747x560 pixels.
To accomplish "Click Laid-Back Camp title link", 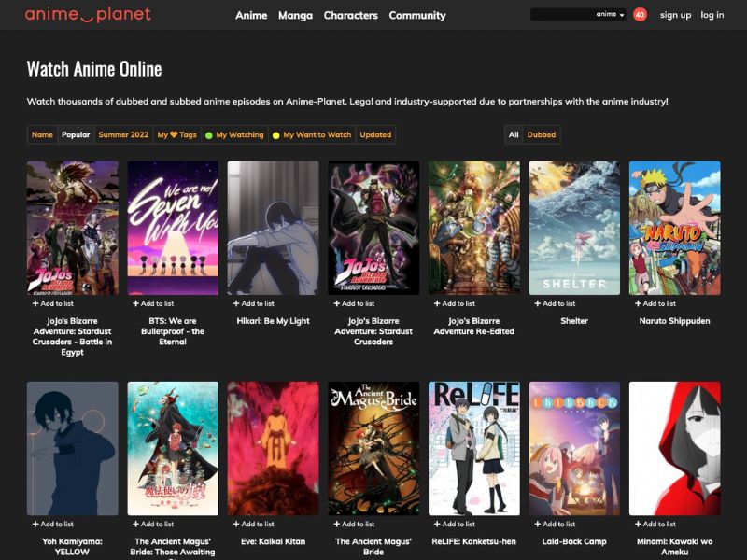I will (x=574, y=541).
